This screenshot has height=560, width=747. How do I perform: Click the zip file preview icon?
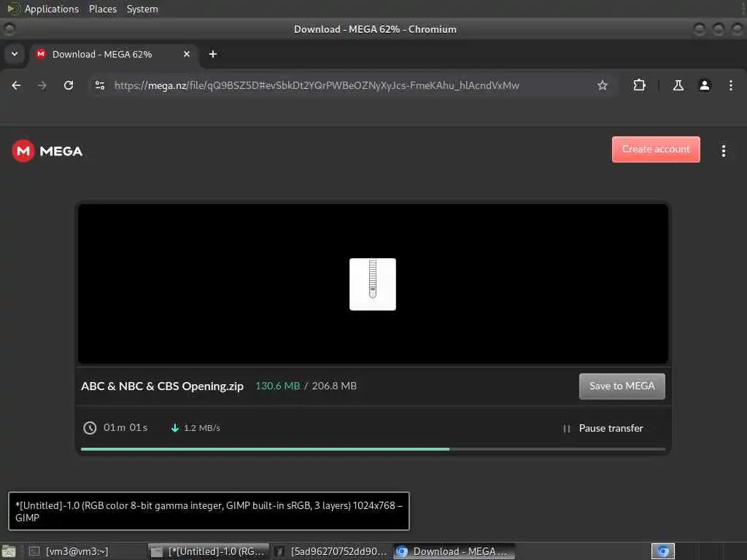point(373,284)
